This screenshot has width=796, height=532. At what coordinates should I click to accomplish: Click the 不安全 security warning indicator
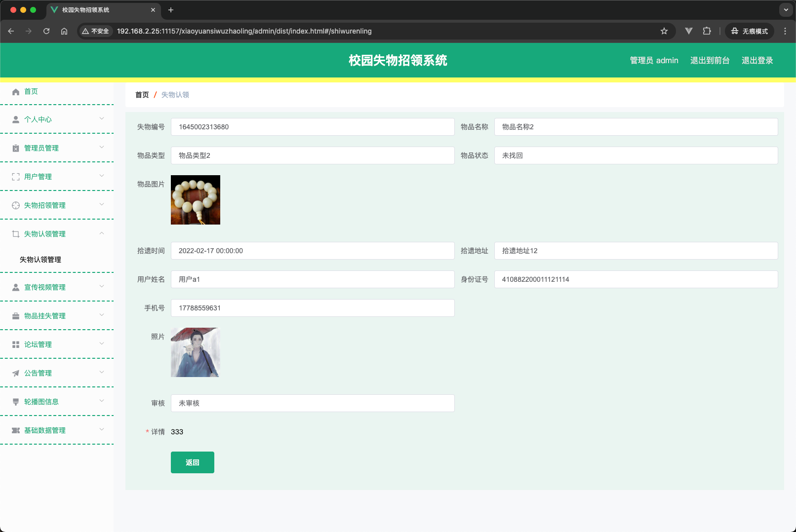point(95,31)
